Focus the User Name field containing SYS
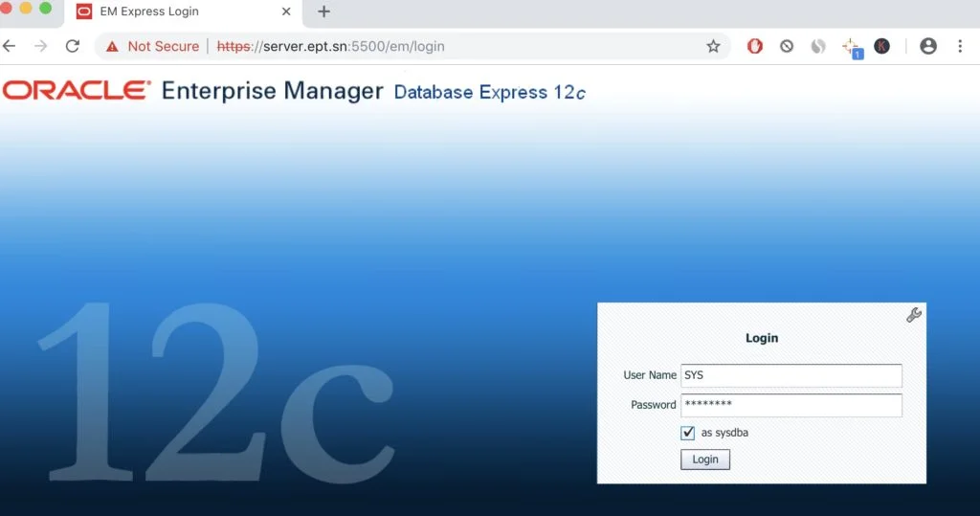This screenshot has width=980, height=516. click(x=791, y=375)
